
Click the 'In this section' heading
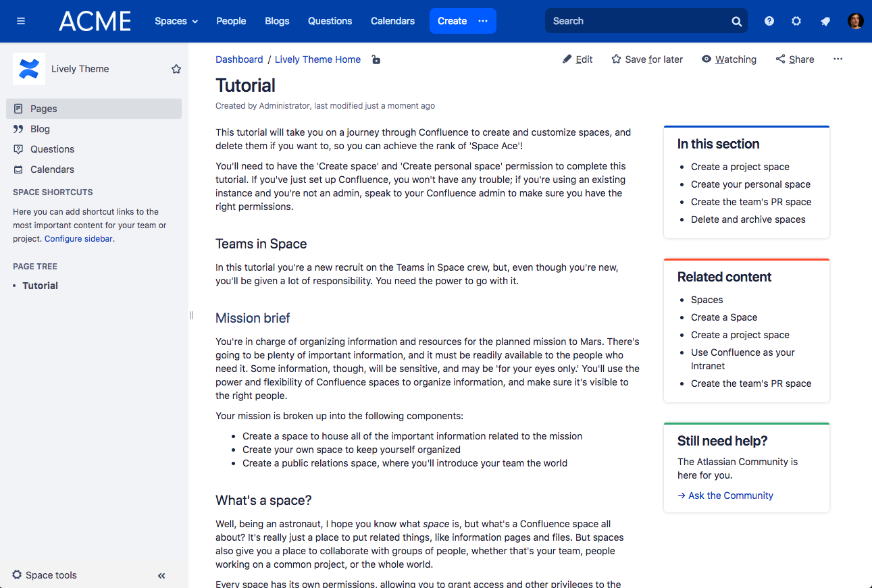[x=718, y=144]
